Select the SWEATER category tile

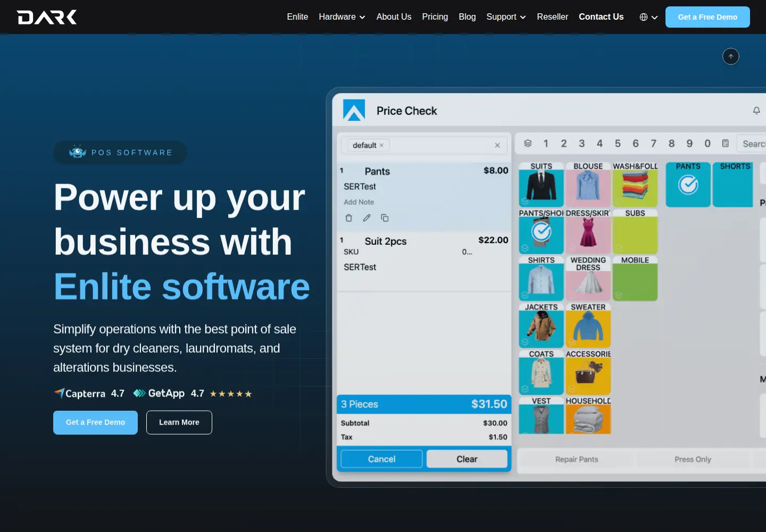click(588, 325)
